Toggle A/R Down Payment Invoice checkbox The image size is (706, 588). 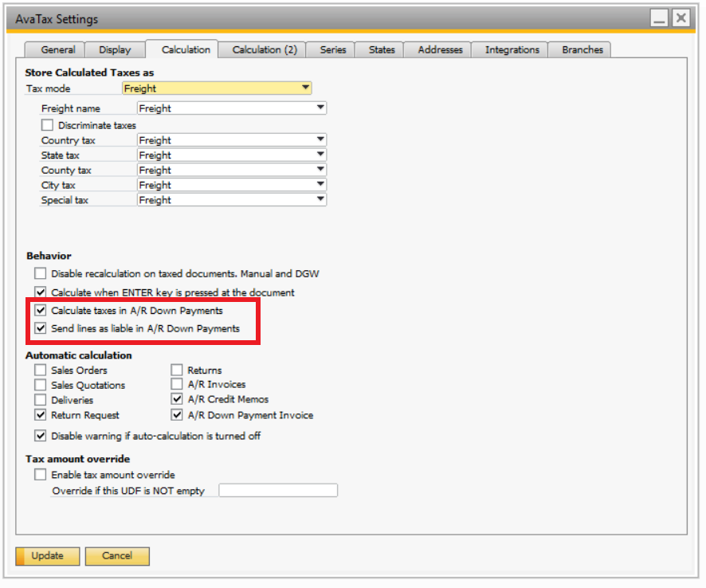[x=177, y=414]
